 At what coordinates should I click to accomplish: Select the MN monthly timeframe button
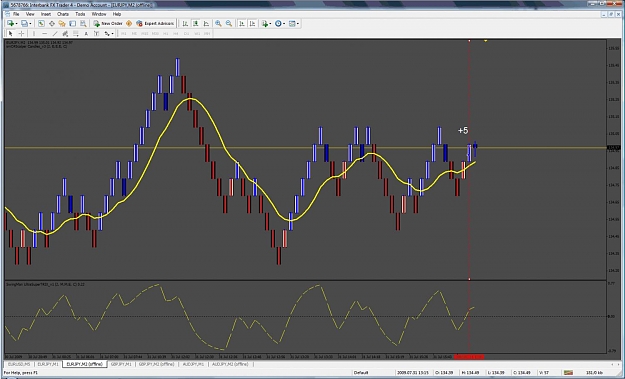(x=207, y=33)
